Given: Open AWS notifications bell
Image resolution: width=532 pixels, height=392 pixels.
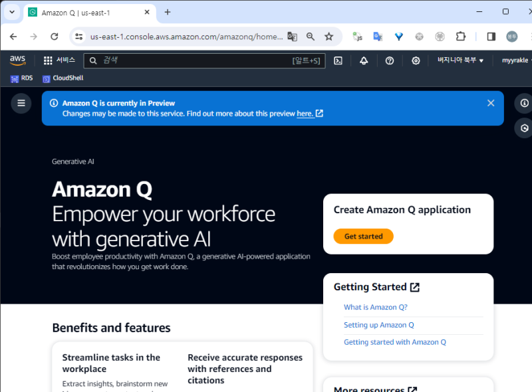Looking at the screenshot, I should pos(364,60).
